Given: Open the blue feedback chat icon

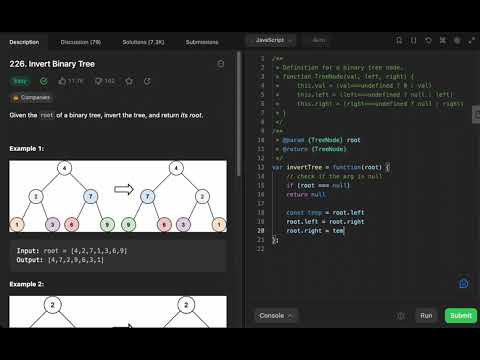Looking at the screenshot, I should 464,283.
